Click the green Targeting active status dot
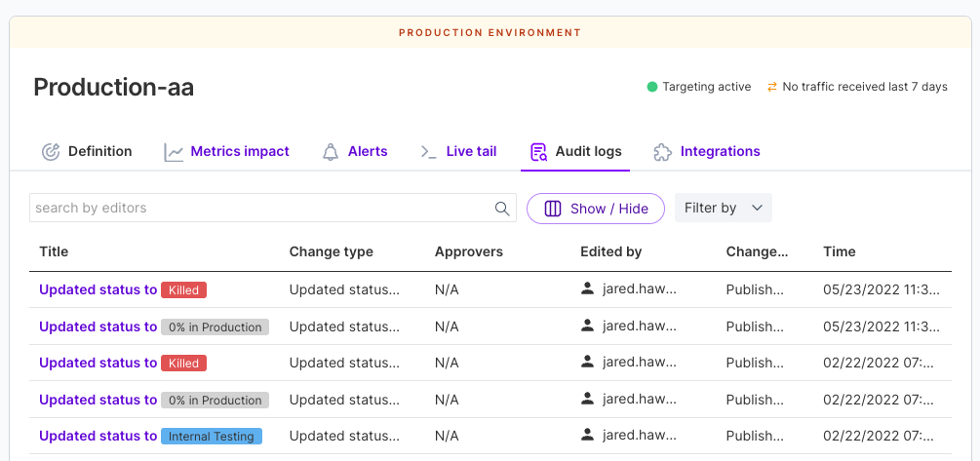The height and width of the screenshot is (461, 980). click(x=652, y=87)
